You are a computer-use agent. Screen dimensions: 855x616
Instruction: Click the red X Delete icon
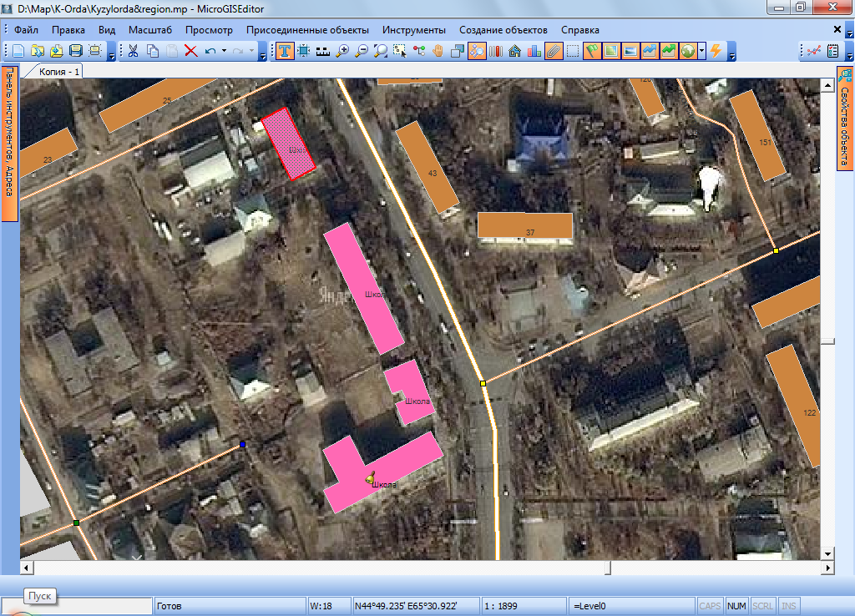click(x=190, y=51)
